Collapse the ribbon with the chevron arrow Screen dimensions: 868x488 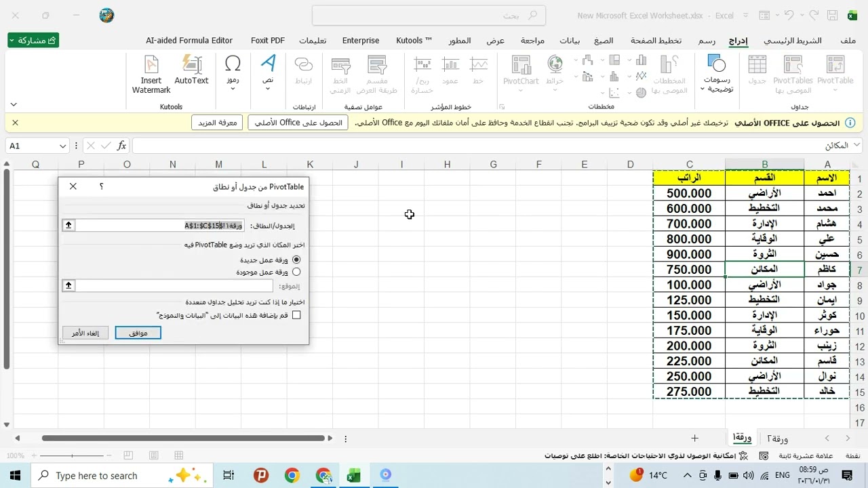[x=14, y=104]
